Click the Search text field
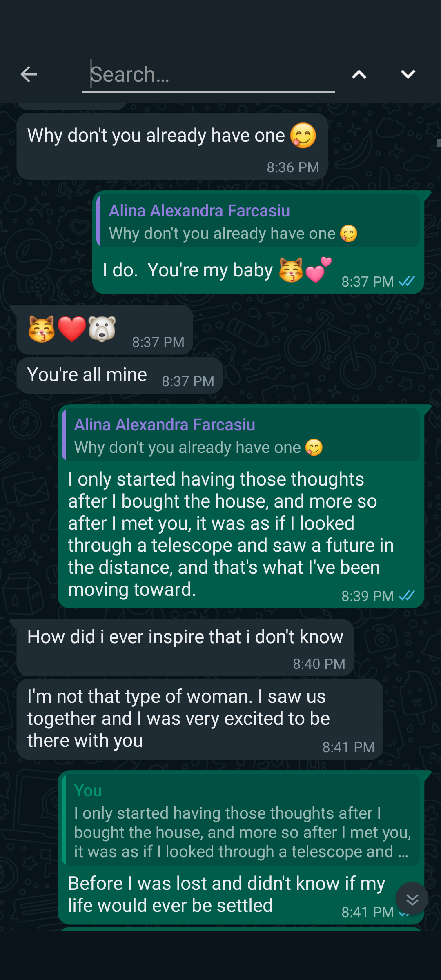This screenshot has width=441, height=980. coord(208,75)
